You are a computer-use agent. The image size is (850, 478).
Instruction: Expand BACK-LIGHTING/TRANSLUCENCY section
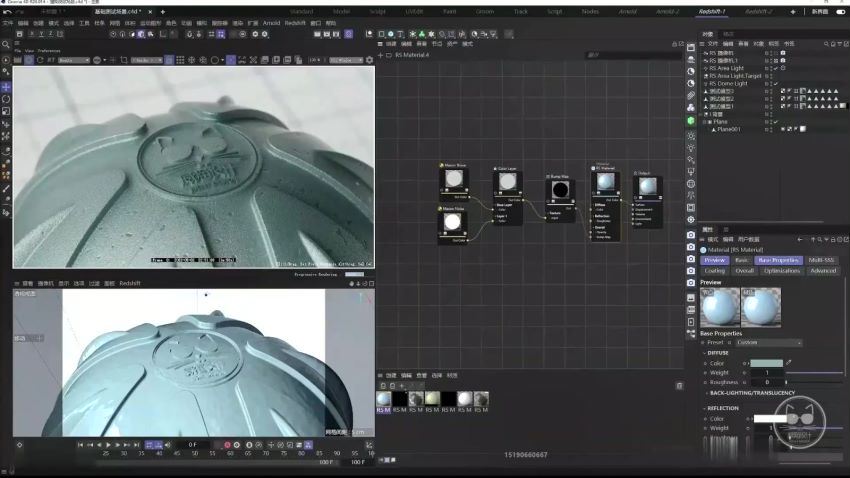pos(706,393)
